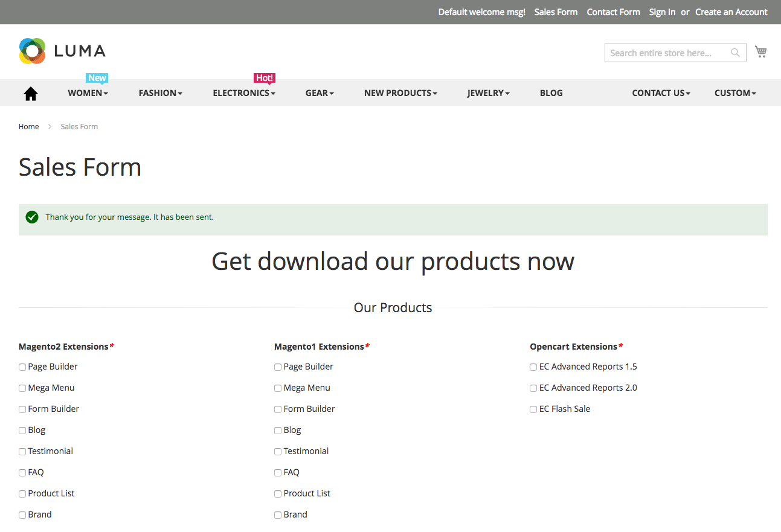Click the Sales Form header link
This screenshot has height=532, width=781.
pyautogui.click(x=556, y=12)
